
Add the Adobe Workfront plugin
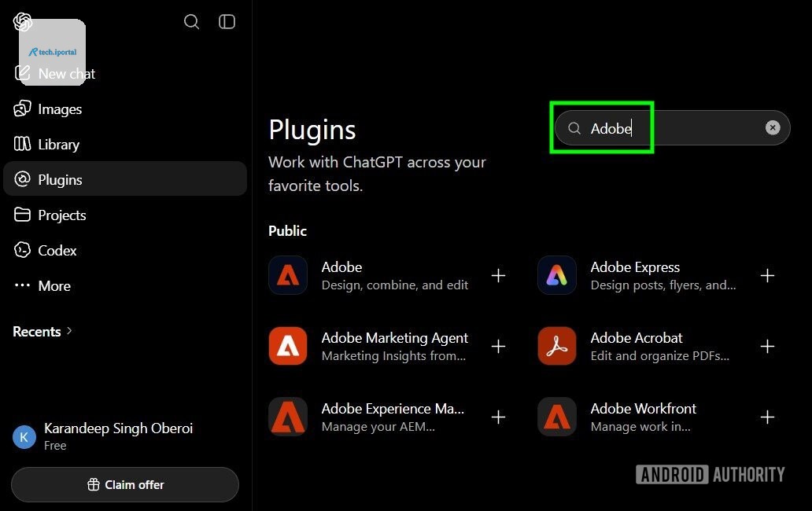pyautogui.click(x=767, y=417)
